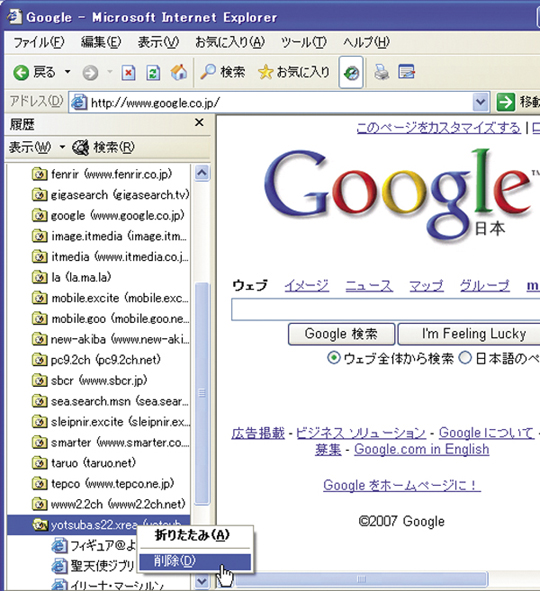Choose 削除(D) in the context menu
540x591 pixels.
[195, 561]
